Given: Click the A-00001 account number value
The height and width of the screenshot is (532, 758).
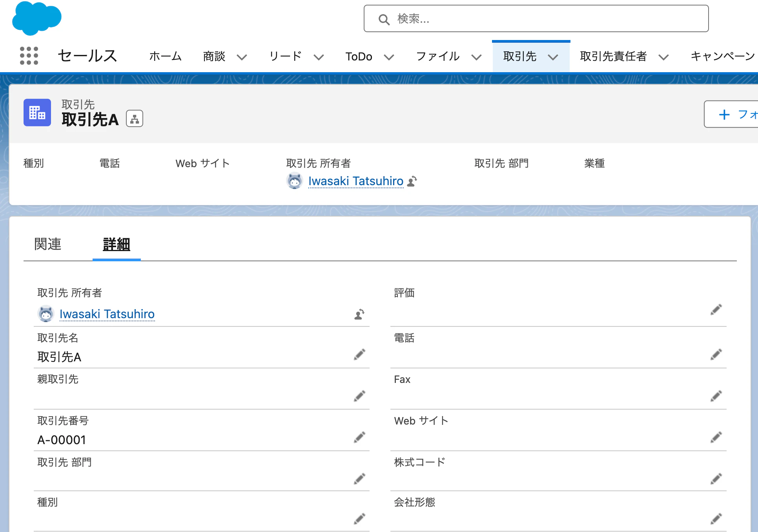Looking at the screenshot, I should coord(62,440).
